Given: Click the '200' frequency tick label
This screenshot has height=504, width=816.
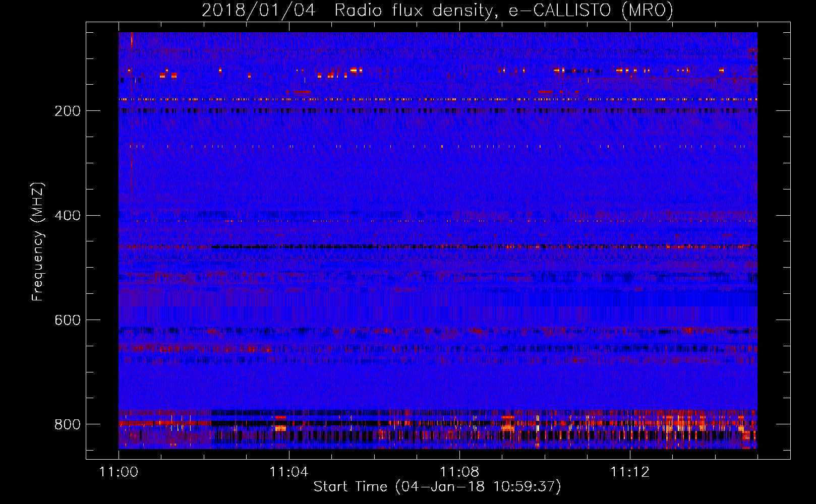Looking at the screenshot, I should (x=68, y=111).
